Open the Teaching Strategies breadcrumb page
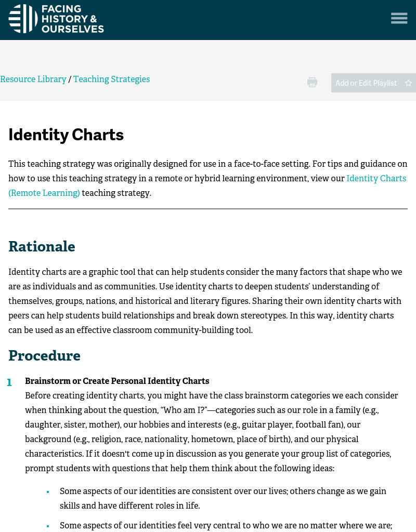The height and width of the screenshot is (532, 416). coord(111,79)
